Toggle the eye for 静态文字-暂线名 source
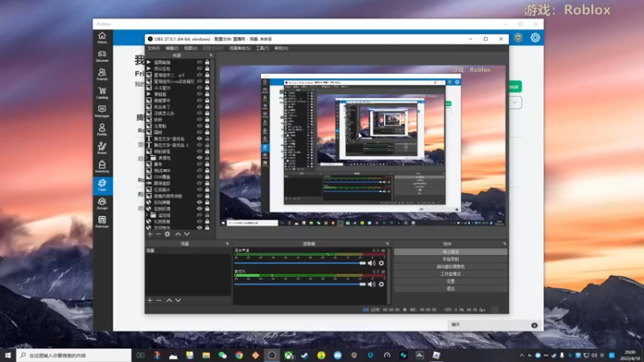644x362 pixels. point(200,138)
